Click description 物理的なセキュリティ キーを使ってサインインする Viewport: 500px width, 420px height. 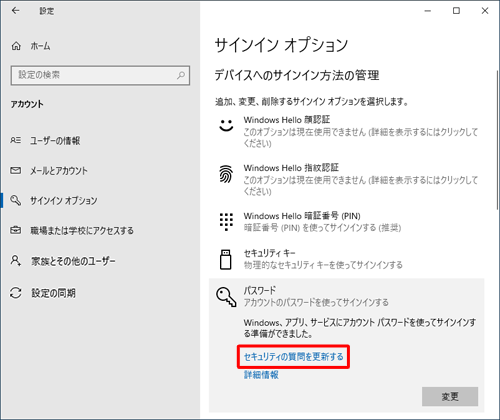click(x=323, y=265)
